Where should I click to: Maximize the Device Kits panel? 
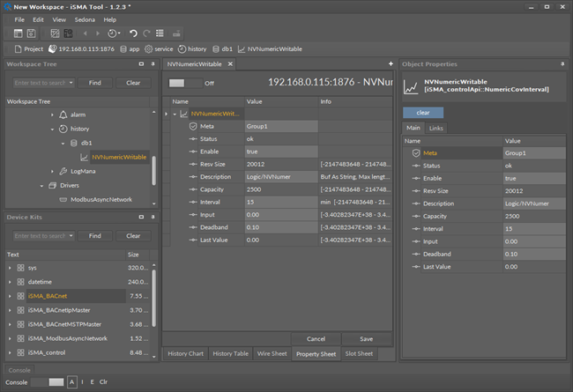pyautogui.click(x=141, y=217)
